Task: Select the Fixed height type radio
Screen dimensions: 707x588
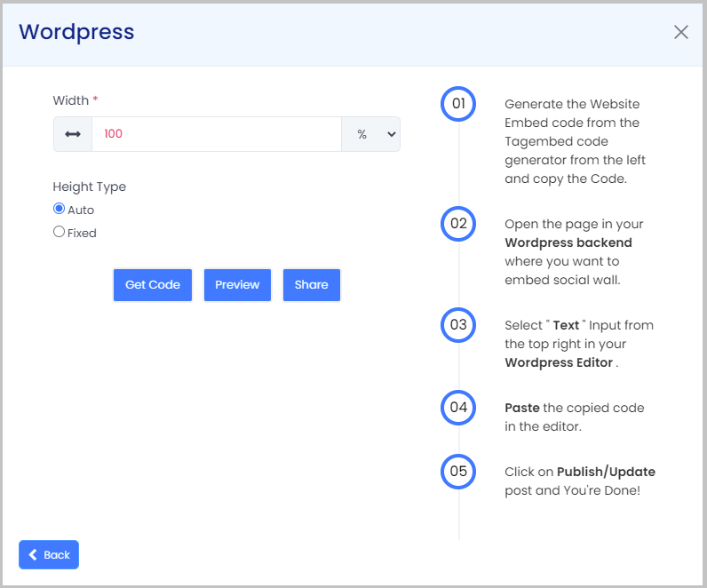Action: [x=60, y=232]
